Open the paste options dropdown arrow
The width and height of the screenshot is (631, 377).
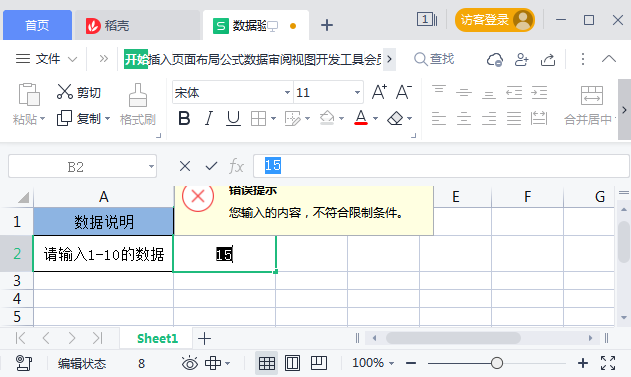(42, 119)
